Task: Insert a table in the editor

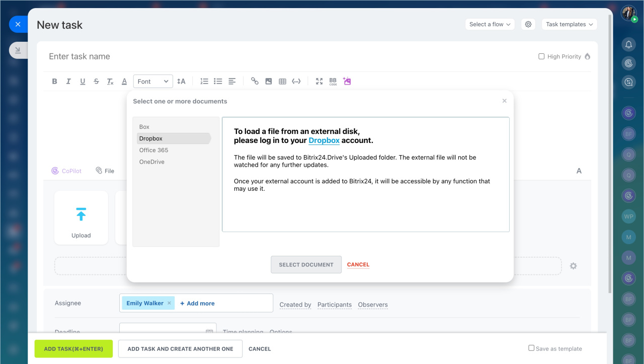Action: click(282, 81)
